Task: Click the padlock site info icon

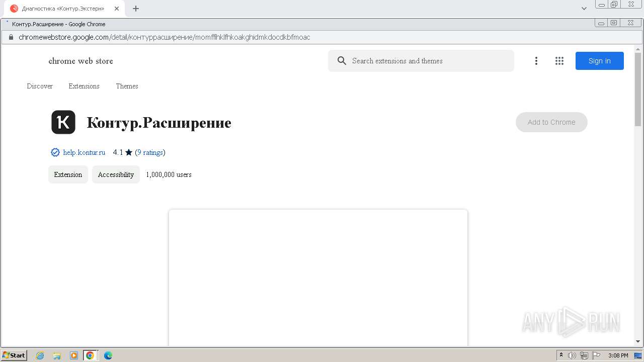Action: [10, 37]
